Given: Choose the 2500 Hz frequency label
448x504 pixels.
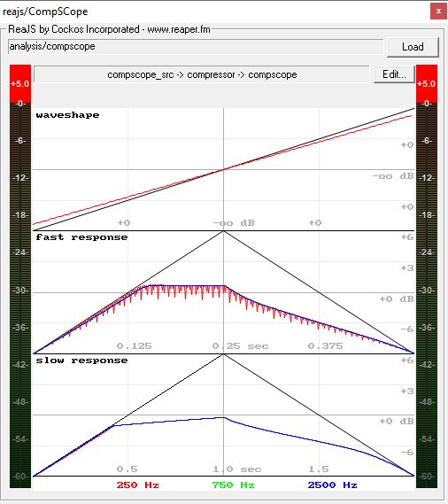Looking at the screenshot, I should tap(332, 485).
